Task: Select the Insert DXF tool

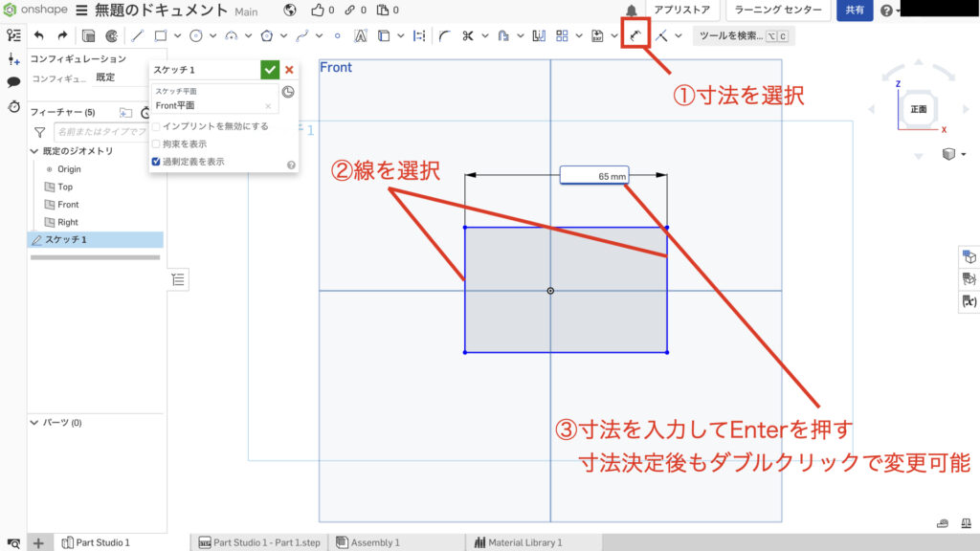Action: pyautogui.click(x=597, y=35)
